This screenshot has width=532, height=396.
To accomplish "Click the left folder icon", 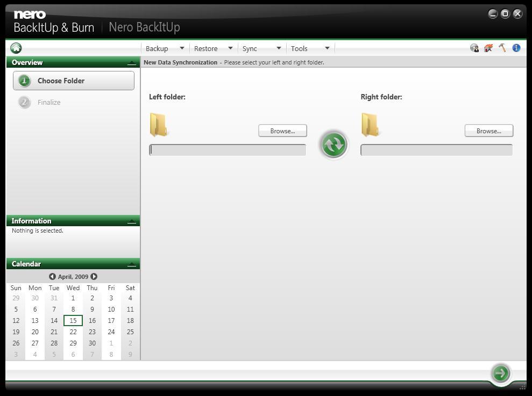I will coord(159,125).
